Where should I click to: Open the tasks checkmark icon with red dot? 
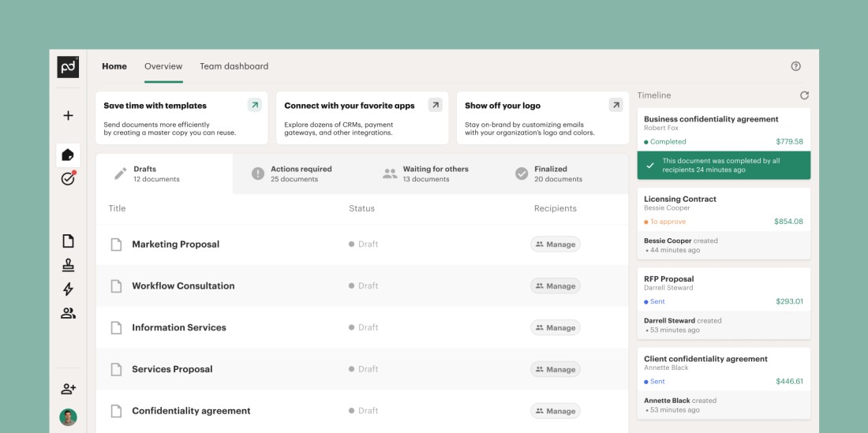coord(68,178)
